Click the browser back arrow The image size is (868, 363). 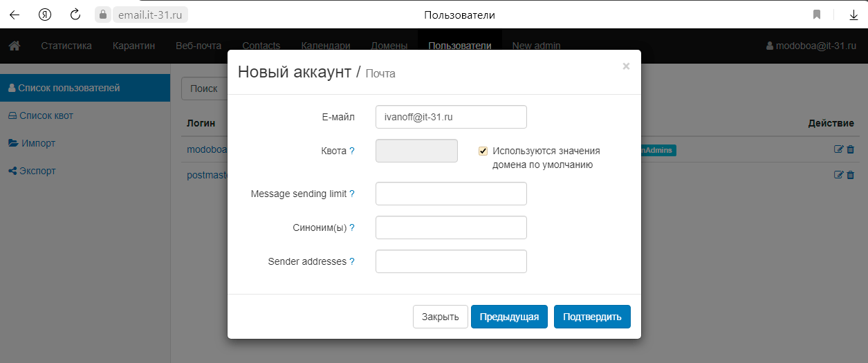[15, 15]
